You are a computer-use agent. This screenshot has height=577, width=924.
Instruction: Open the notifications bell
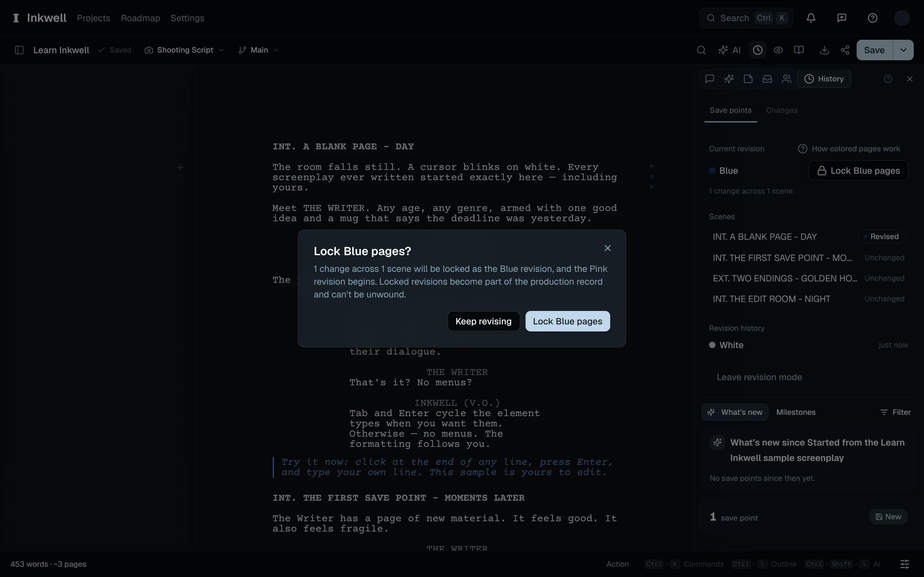coord(811,18)
